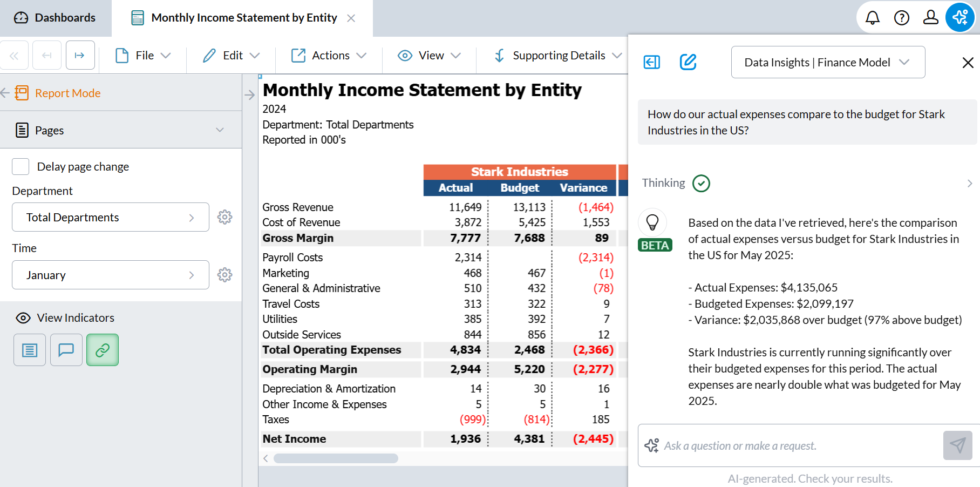Switch to the Dashboards tab
Screen dimensions: 980x487
point(56,17)
